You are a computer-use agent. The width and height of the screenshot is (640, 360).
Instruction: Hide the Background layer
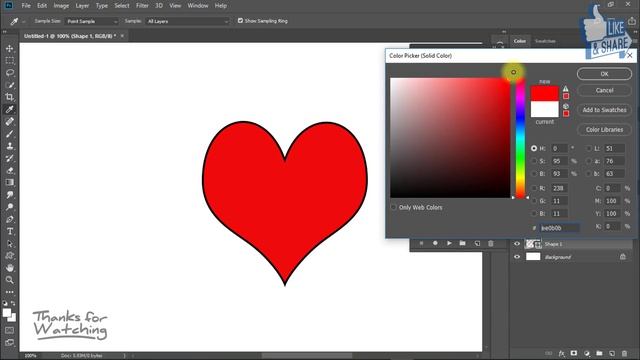click(x=517, y=257)
